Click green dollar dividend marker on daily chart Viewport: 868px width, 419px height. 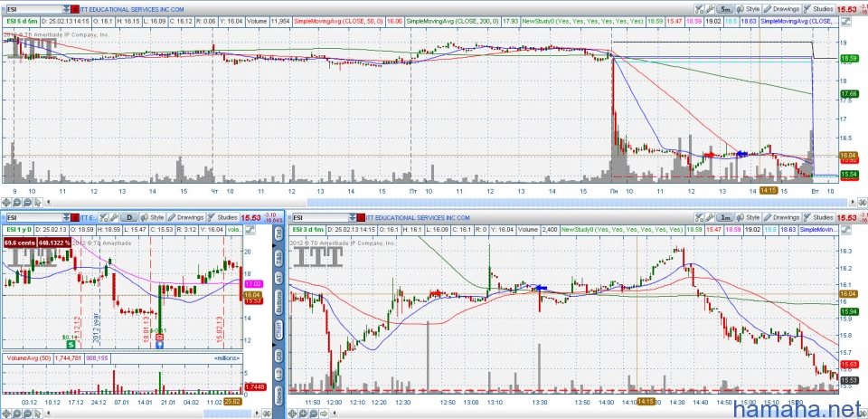71,344
